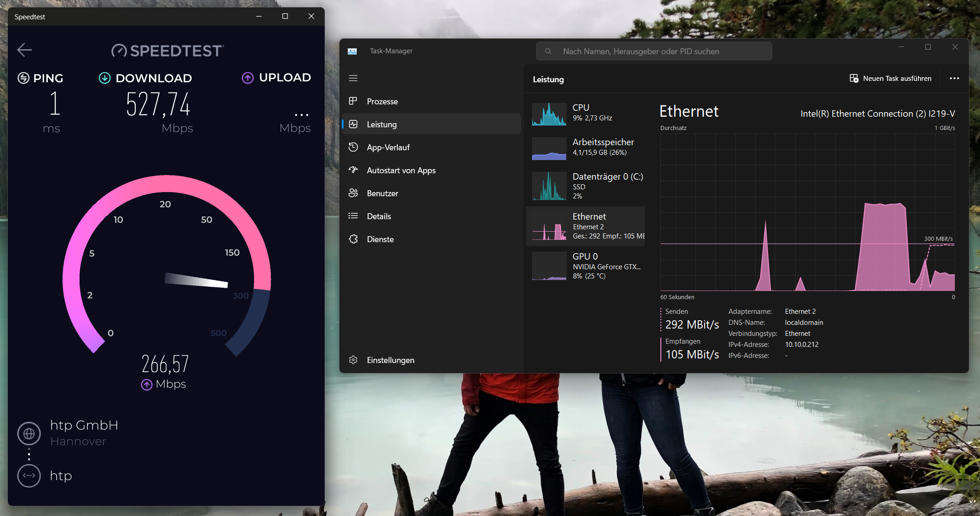Select the Leistung sidebar item
Image resolution: width=980 pixels, height=516 pixels.
point(382,125)
